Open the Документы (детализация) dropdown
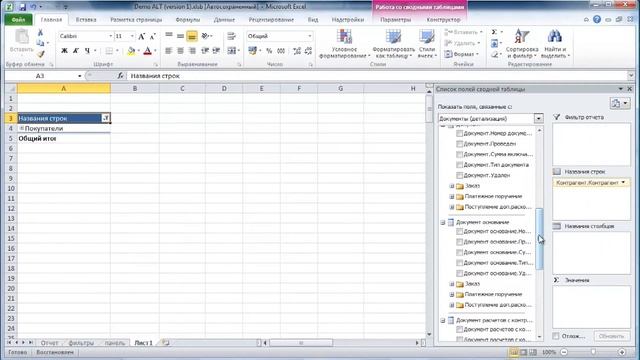 538,119
